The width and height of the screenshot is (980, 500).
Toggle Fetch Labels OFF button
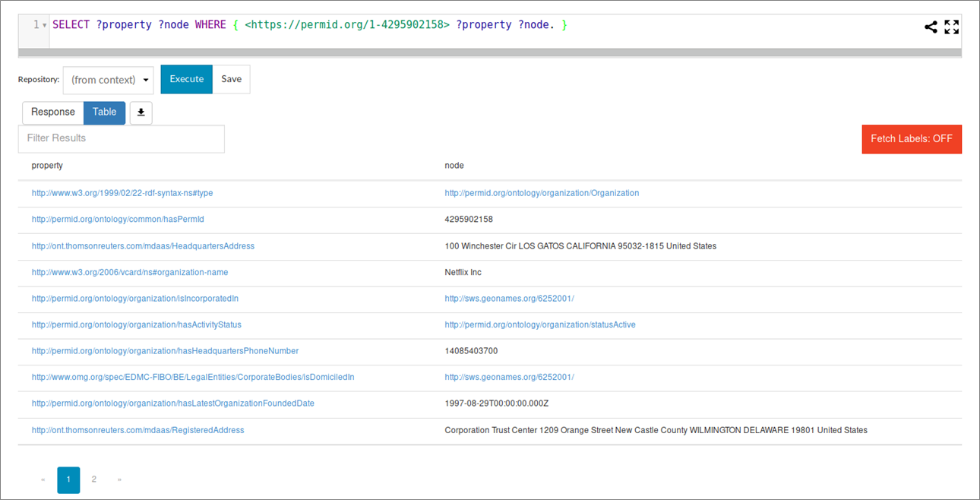point(912,139)
